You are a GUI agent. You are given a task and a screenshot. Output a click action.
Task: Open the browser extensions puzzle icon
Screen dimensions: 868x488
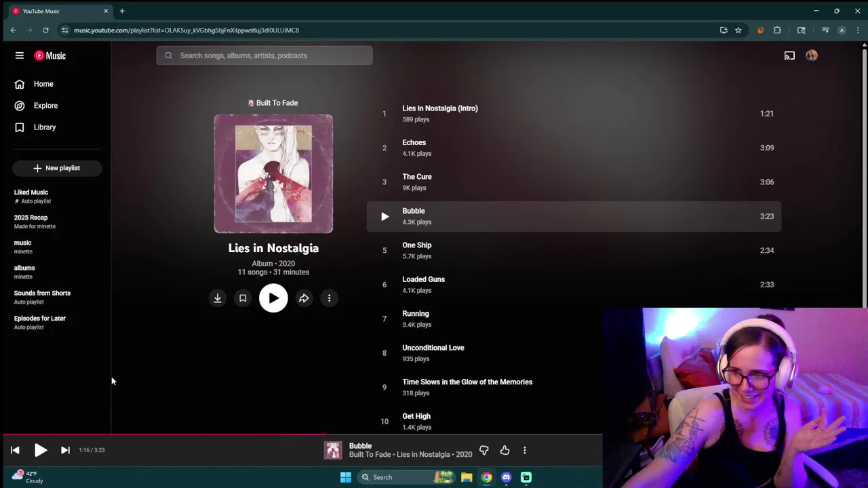tap(777, 30)
